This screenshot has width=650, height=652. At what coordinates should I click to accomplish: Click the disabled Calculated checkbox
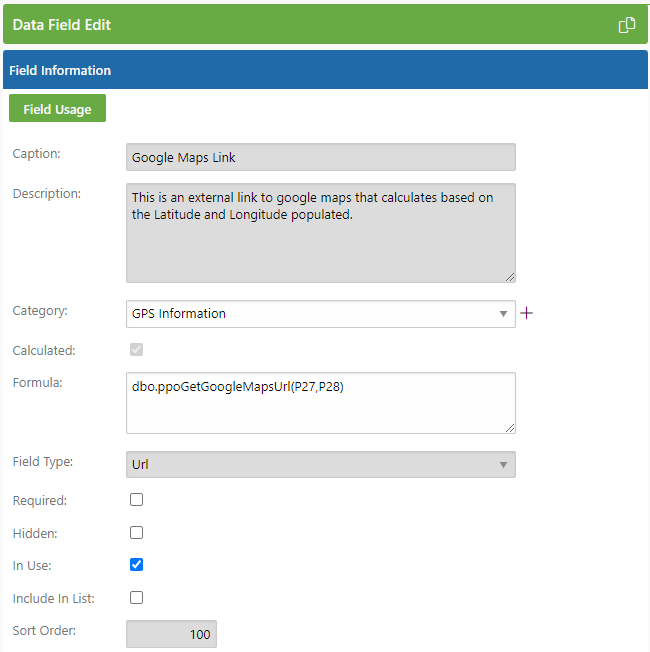136,349
